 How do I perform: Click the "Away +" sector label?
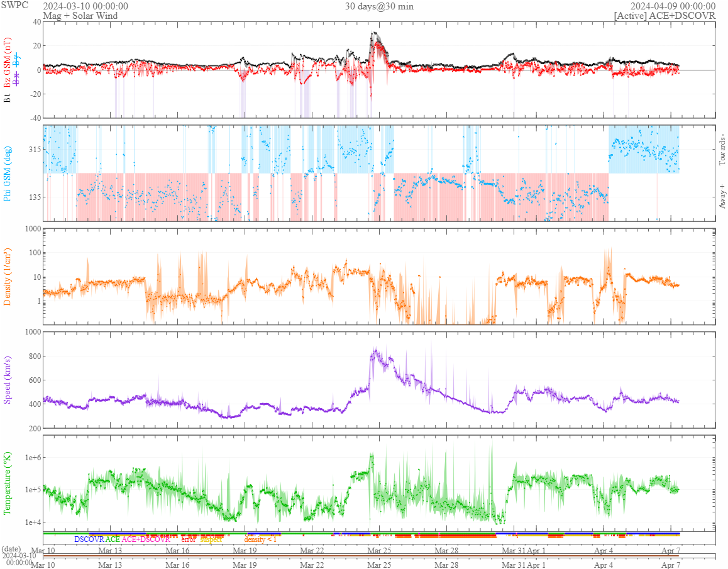[x=722, y=196]
